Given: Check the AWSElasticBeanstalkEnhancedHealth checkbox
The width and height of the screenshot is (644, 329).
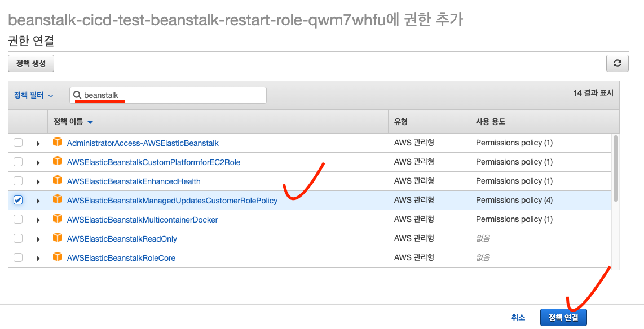Looking at the screenshot, I should pyautogui.click(x=18, y=181).
